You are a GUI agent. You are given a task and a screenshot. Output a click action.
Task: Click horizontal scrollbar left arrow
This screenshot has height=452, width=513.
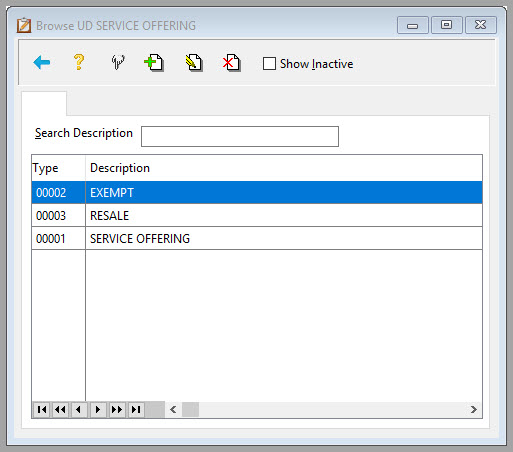tap(173, 410)
